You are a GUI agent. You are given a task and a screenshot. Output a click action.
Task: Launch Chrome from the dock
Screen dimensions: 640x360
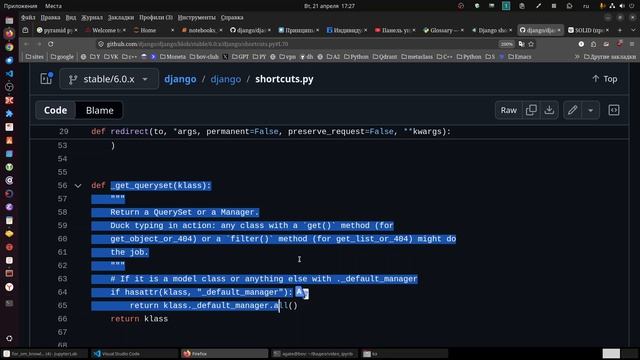pyautogui.click(x=9, y=47)
